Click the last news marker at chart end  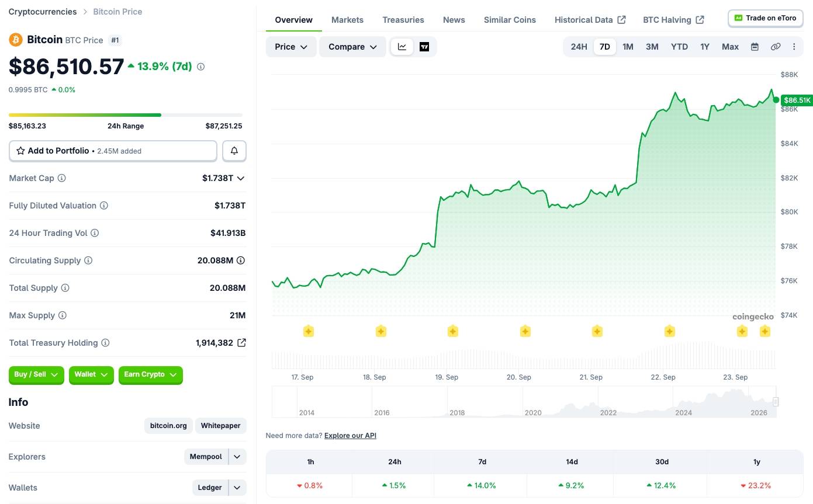pos(765,331)
